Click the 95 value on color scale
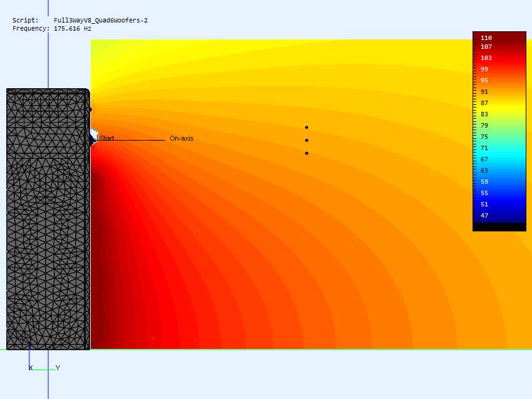532x399 pixels. click(x=484, y=80)
